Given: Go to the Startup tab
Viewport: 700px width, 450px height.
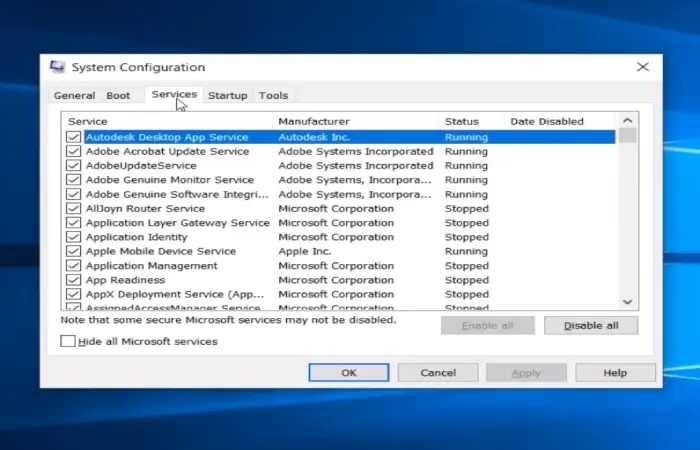Looking at the screenshot, I should 228,96.
